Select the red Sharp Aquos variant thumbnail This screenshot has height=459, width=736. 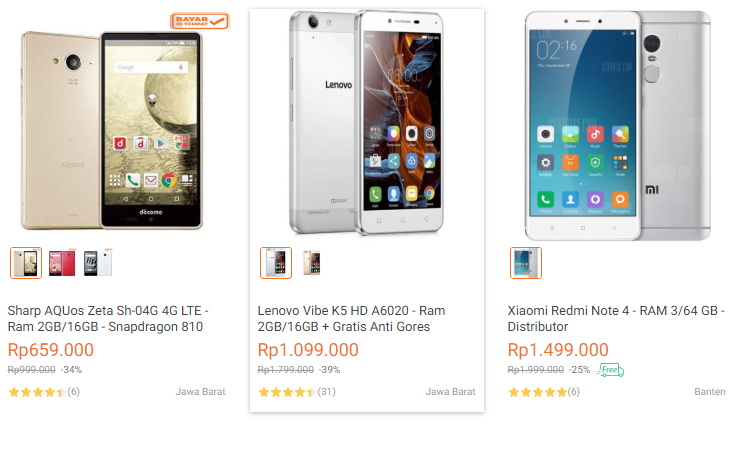[62, 263]
